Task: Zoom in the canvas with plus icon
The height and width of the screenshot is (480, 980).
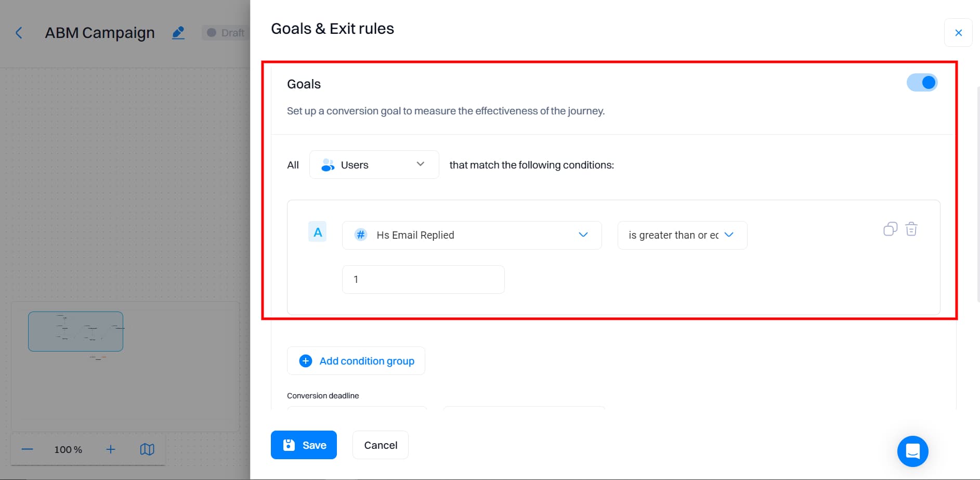Action: (110, 449)
